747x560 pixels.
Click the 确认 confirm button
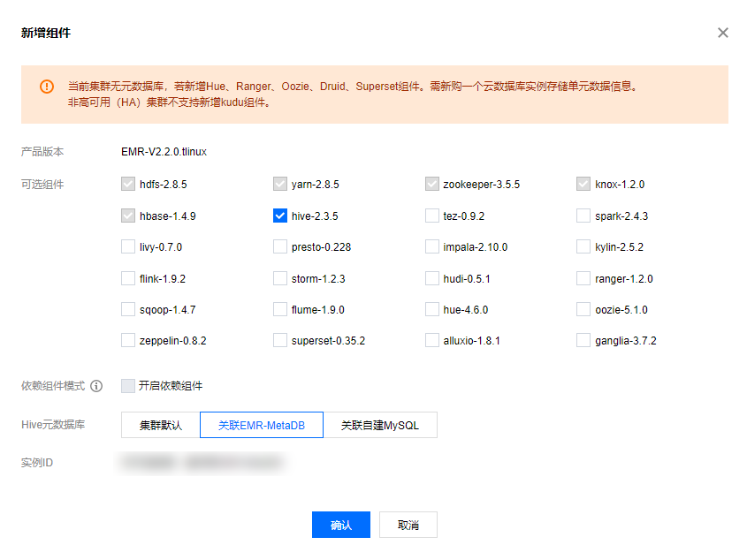coord(341,524)
